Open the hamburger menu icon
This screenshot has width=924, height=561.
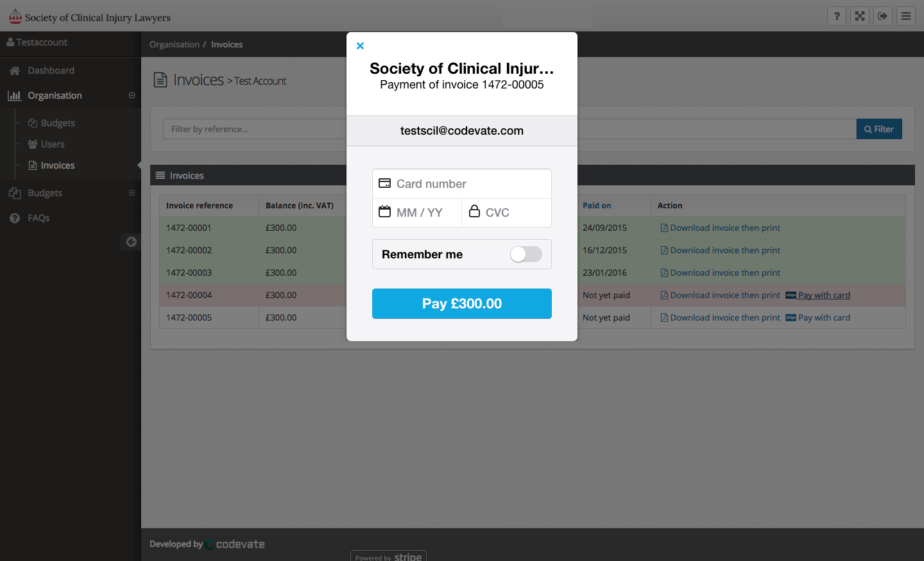coord(906,16)
